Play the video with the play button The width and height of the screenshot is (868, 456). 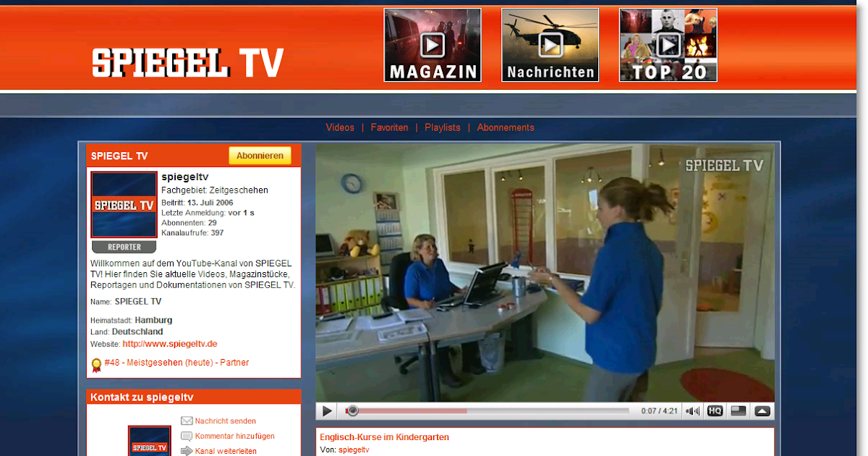click(327, 411)
